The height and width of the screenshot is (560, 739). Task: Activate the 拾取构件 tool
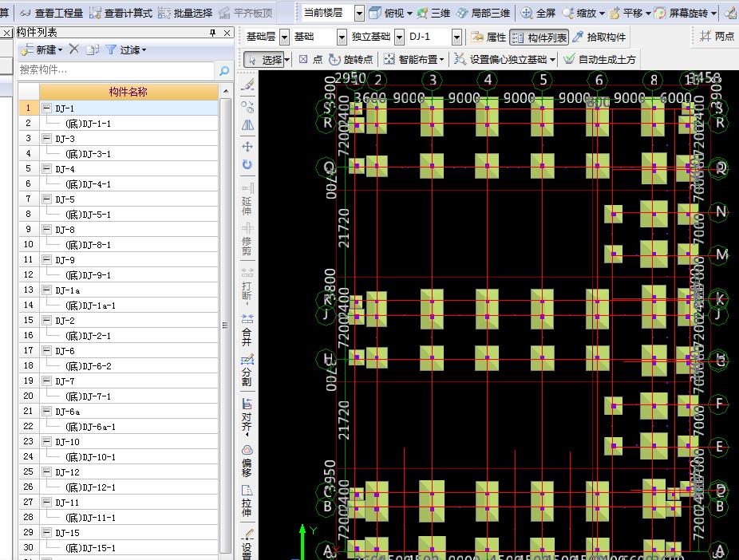click(599, 37)
